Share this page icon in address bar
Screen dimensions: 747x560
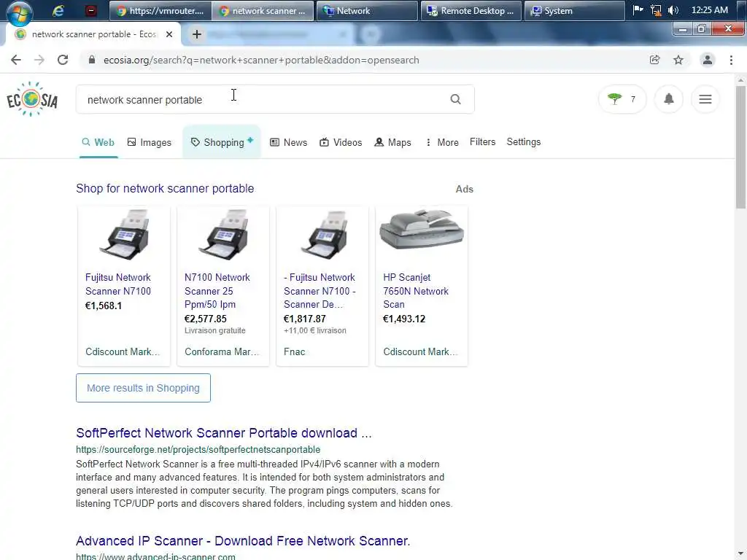[x=654, y=60]
